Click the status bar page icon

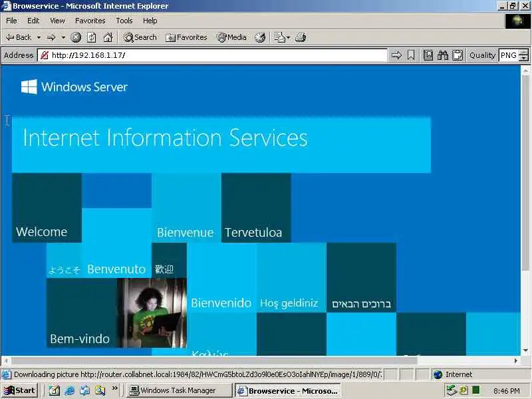pos(6,374)
